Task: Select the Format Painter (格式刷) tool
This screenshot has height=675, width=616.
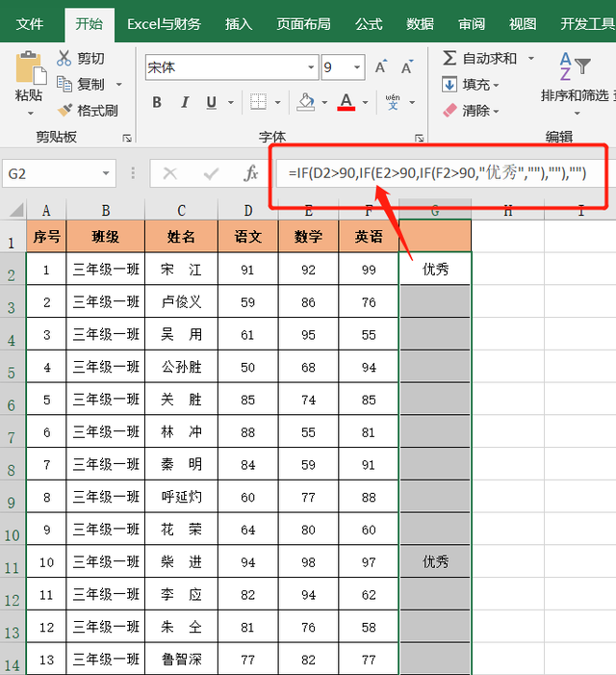Action: click(64, 110)
